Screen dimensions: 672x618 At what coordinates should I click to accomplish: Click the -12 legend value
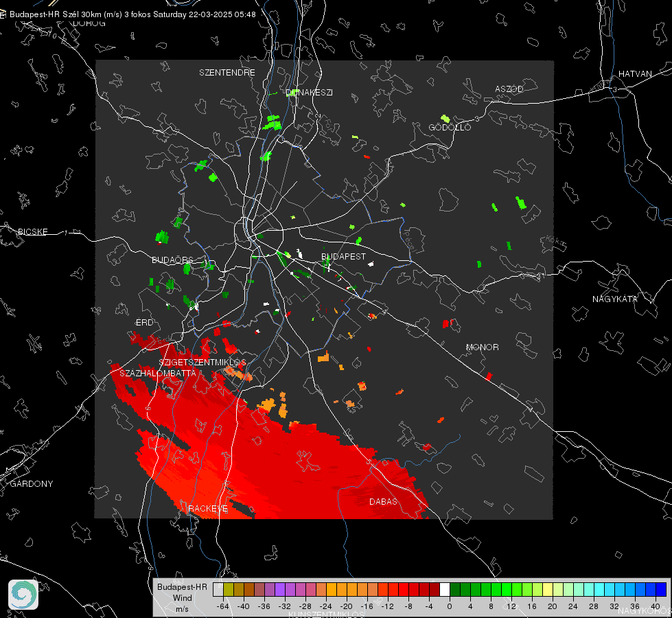click(x=387, y=606)
